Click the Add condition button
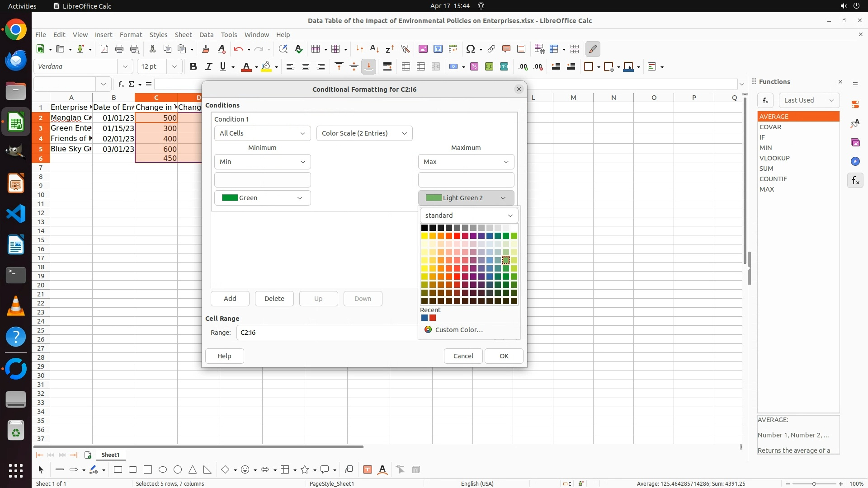Screen dimensions: 868x488 coord(230,299)
